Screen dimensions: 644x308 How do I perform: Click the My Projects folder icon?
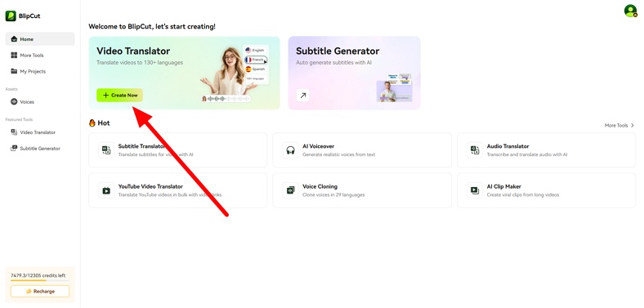click(14, 71)
